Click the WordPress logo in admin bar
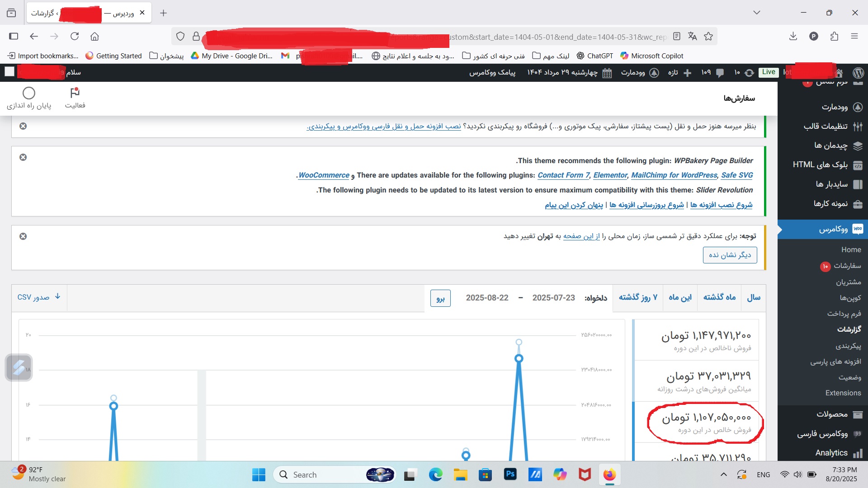Viewport: 868px width, 488px height. click(858, 73)
